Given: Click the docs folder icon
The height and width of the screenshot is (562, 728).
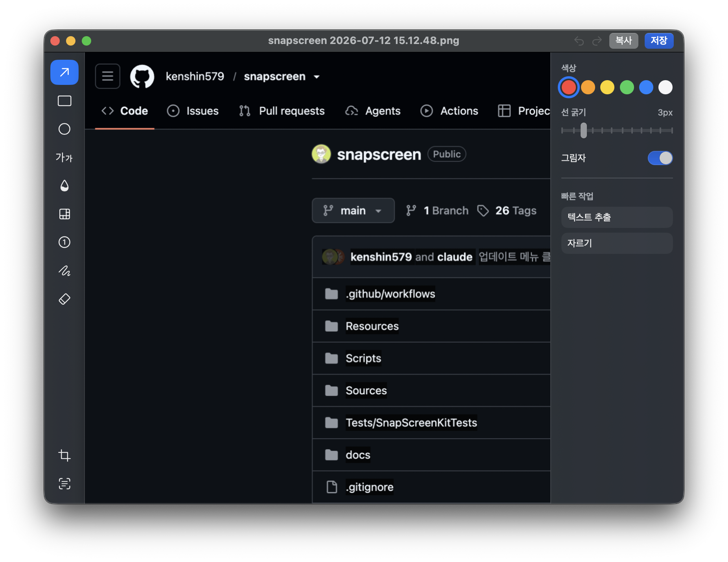Looking at the screenshot, I should pos(331,455).
